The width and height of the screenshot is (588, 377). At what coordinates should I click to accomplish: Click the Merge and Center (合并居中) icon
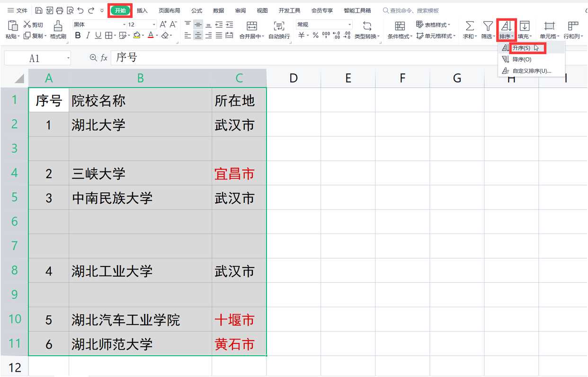coord(252,26)
